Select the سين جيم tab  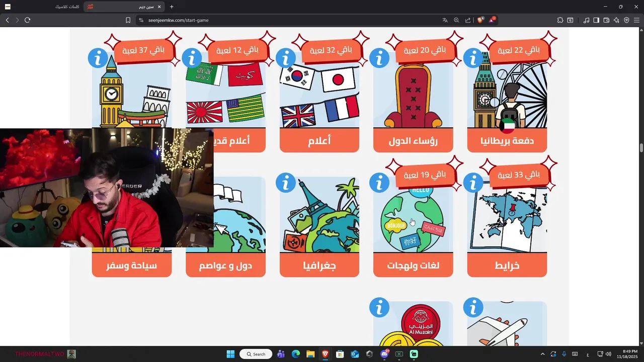tap(123, 7)
